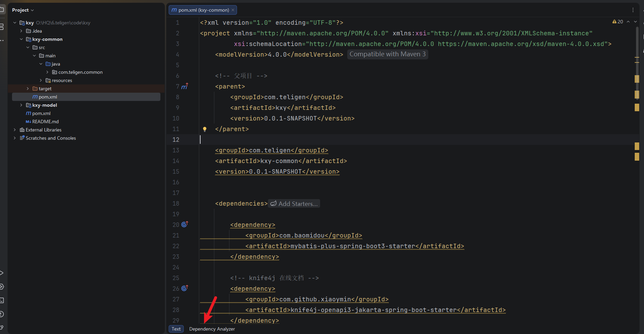Click the resources folder icon
This screenshot has width=644, height=334.
click(x=48, y=80)
